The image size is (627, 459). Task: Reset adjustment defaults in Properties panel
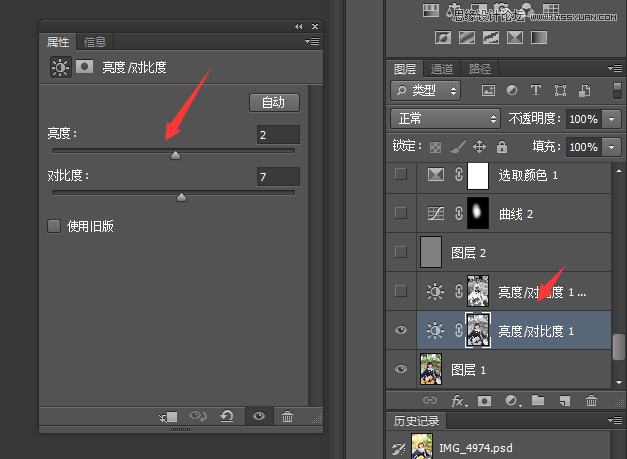pos(227,416)
